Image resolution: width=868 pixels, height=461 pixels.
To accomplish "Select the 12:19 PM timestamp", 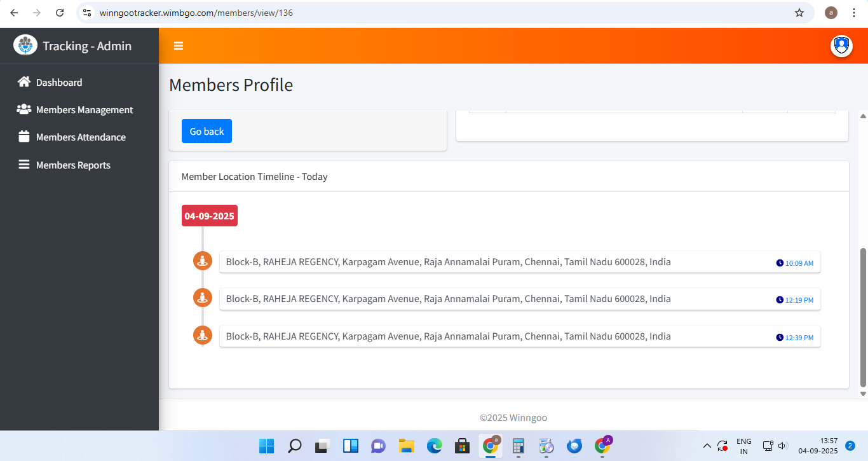I will point(799,299).
